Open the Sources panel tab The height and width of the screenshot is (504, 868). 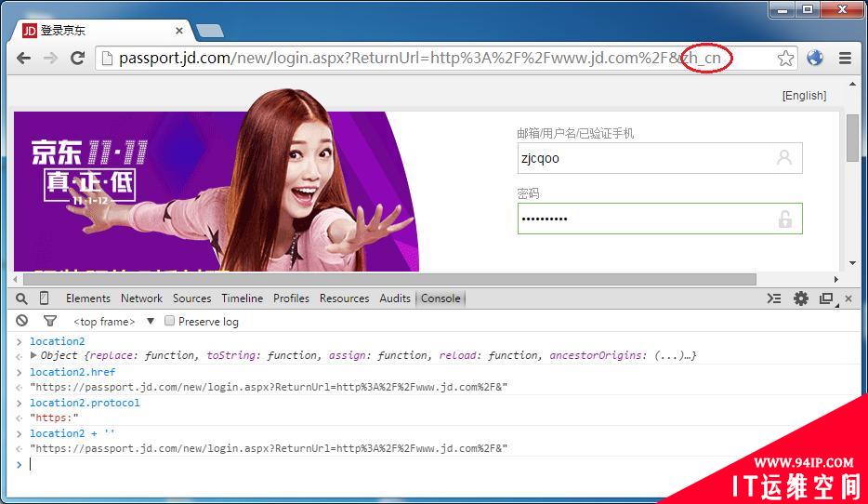tap(191, 298)
